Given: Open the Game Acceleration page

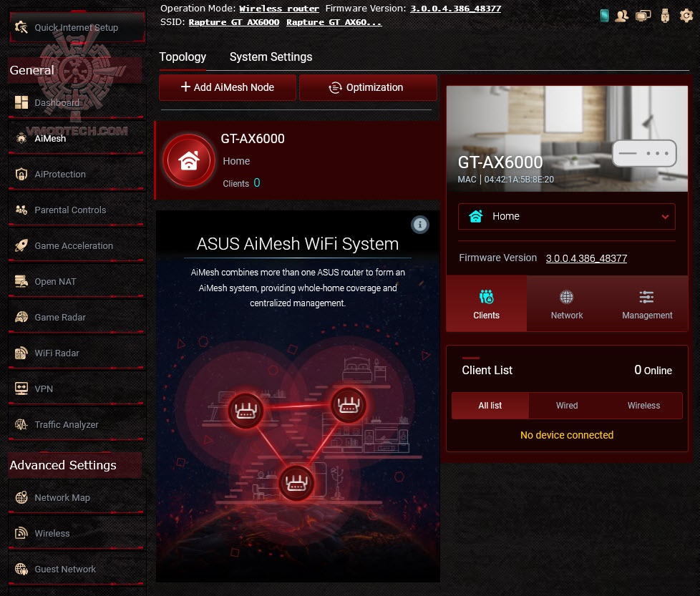Looking at the screenshot, I should (77, 245).
